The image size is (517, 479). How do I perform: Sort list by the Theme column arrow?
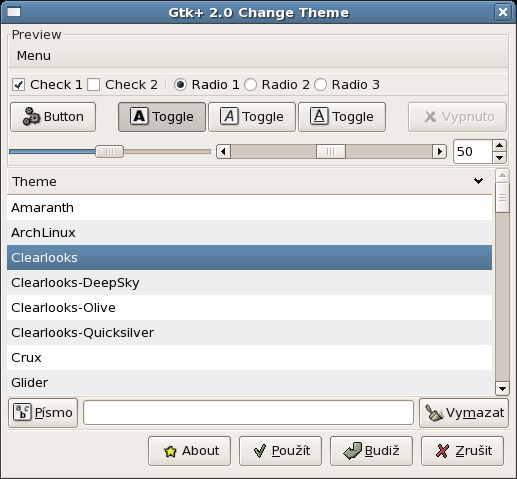tap(478, 181)
